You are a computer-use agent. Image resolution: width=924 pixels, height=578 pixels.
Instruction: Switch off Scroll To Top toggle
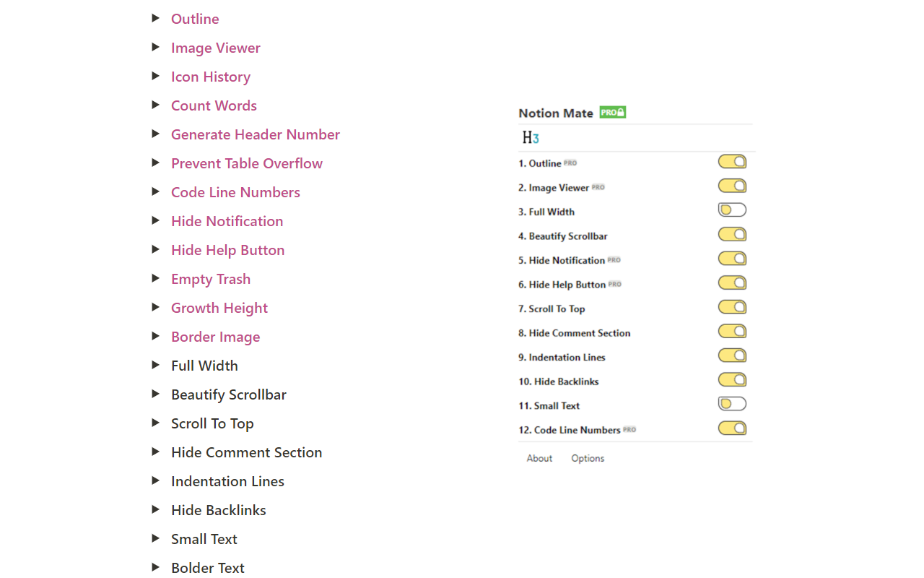[732, 307]
